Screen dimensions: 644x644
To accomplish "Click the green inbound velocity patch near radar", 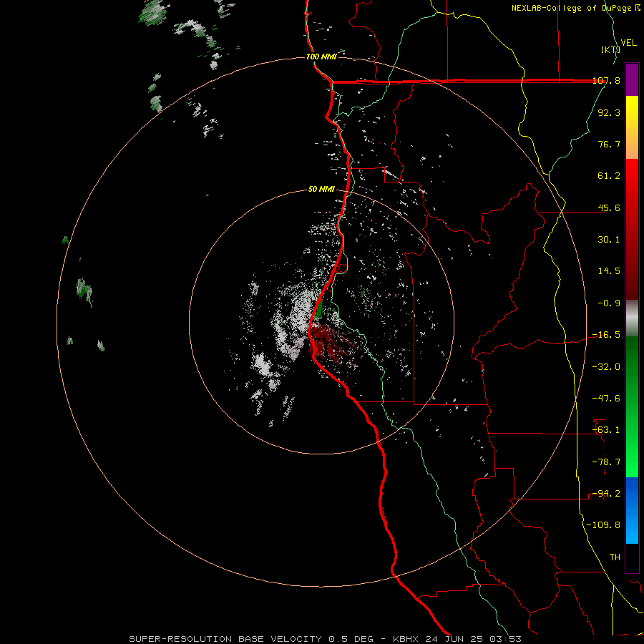I will pyautogui.click(x=319, y=310).
